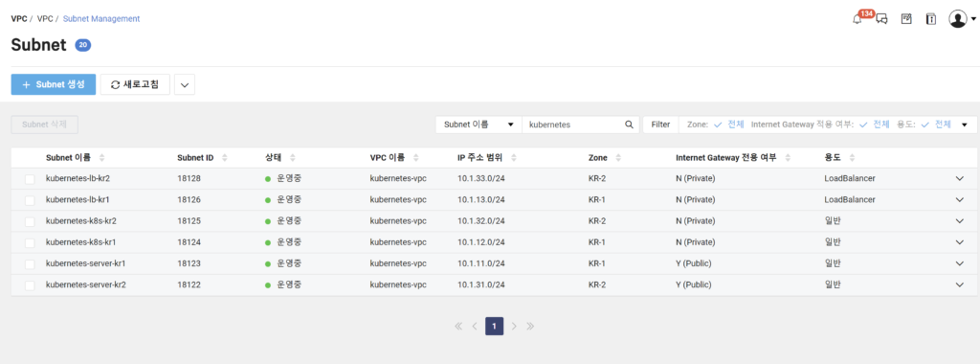Image resolution: width=980 pixels, height=364 pixels.
Task: Sort by Zone column arrows
Action: pyautogui.click(x=619, y=158)
